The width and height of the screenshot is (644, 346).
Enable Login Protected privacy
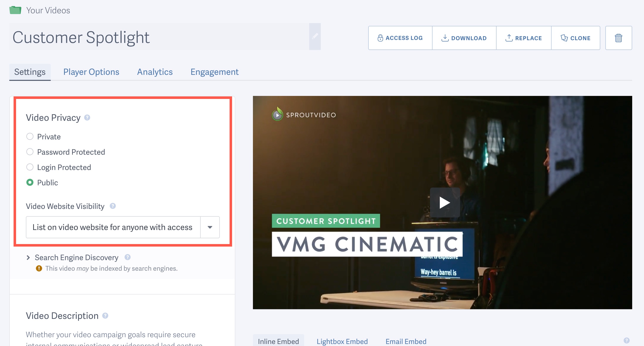(x=30, y=167)
